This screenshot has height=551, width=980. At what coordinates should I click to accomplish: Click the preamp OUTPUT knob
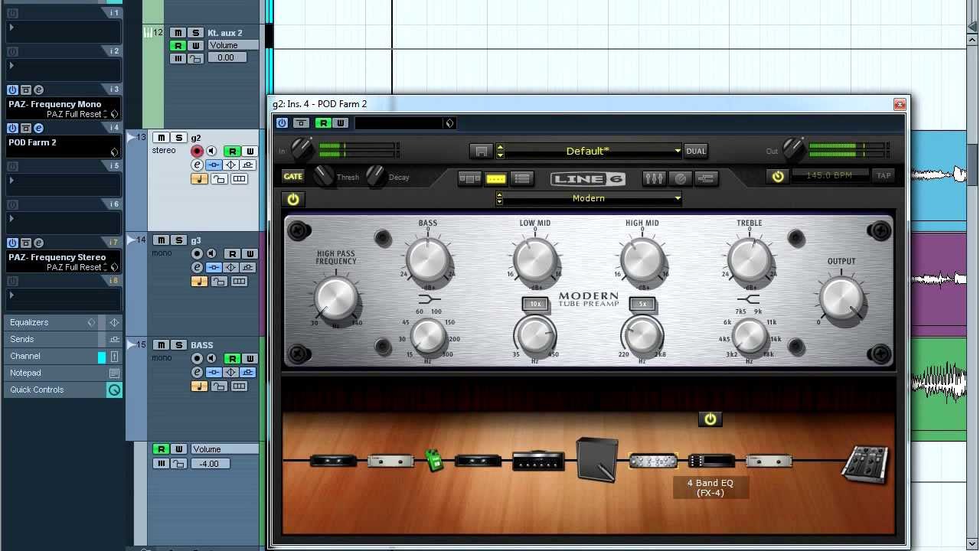841,298
